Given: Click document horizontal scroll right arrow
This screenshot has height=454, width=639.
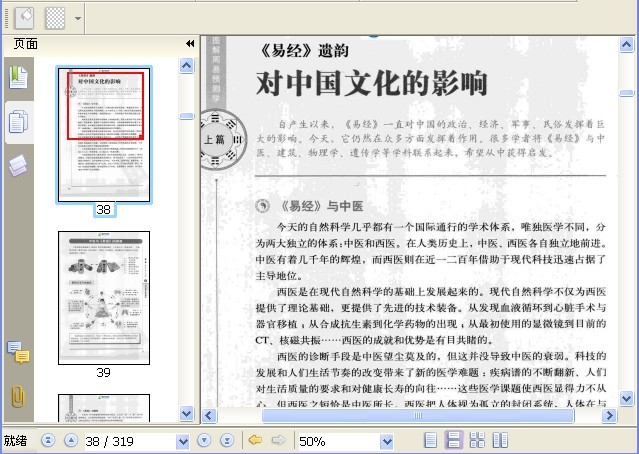Looking at the screenshot, I should [610, 416].
